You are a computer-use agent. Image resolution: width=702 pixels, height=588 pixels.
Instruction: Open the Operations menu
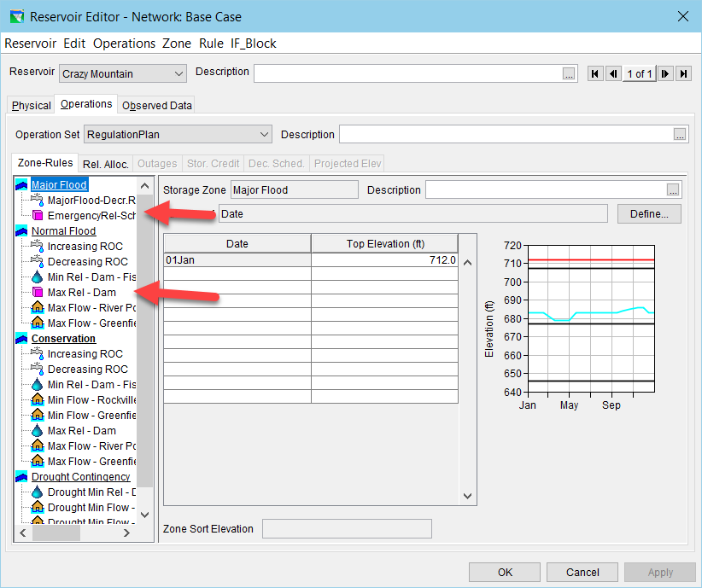124,44
